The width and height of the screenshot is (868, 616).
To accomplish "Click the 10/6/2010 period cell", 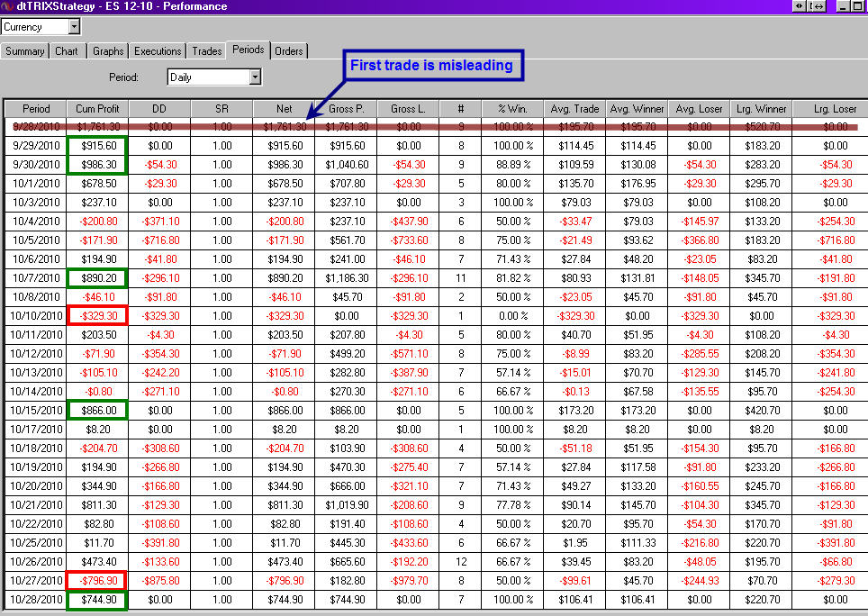I will (x=36, y=259).
